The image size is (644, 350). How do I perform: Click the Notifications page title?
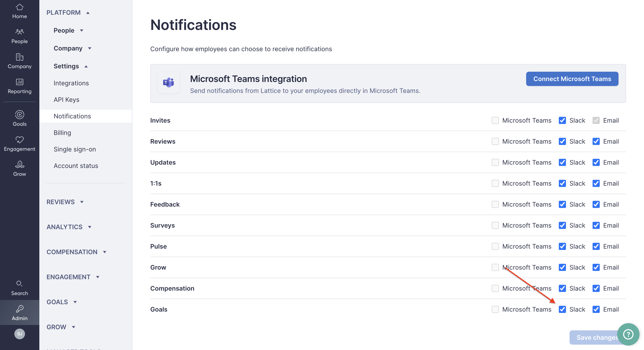pos(193,25)
